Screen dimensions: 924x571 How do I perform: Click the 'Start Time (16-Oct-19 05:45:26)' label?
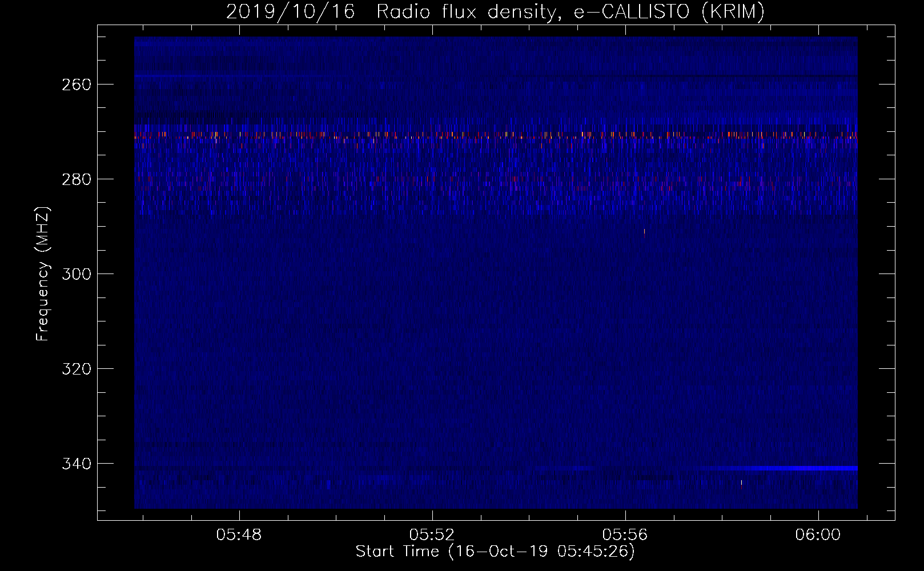coord(495,552)
